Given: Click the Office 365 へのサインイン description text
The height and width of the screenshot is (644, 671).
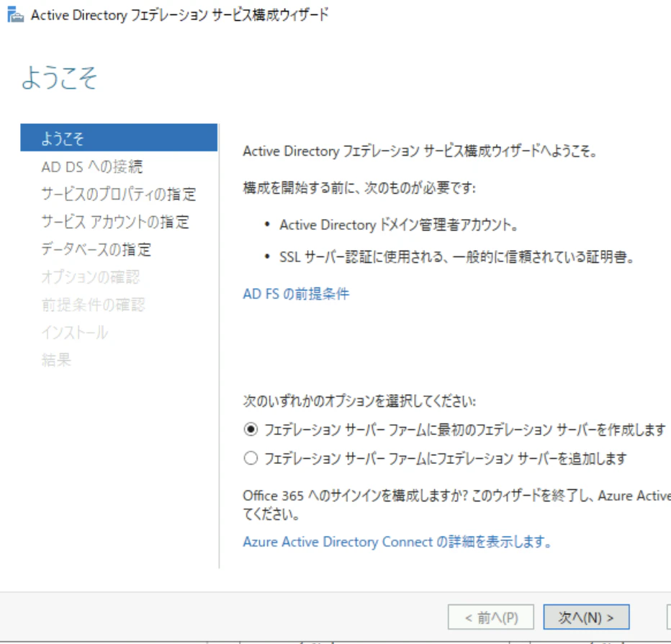Looking at the screenshot, I should point(456,504).
